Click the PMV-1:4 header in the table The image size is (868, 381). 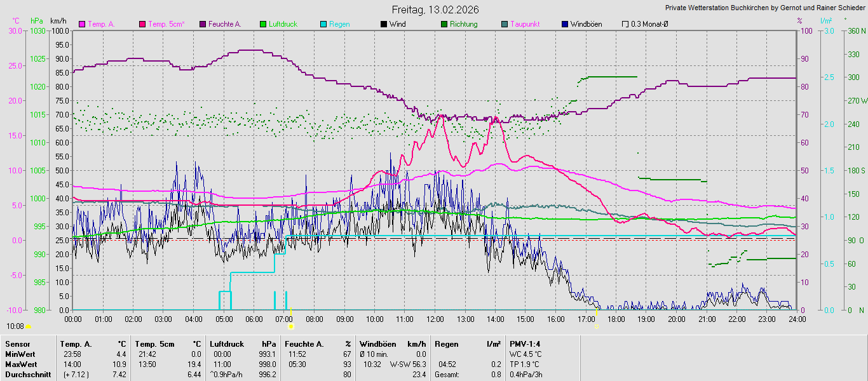525,344
